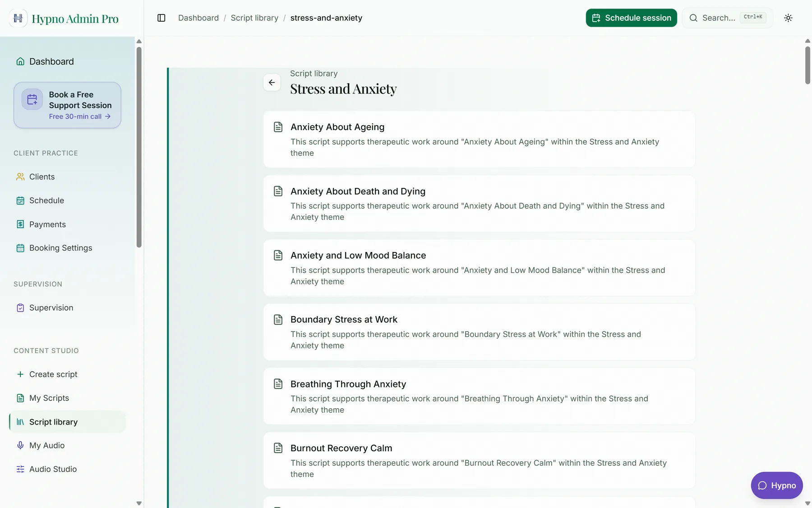Click the sidebar scrollbar up arrow

[139, 42]
